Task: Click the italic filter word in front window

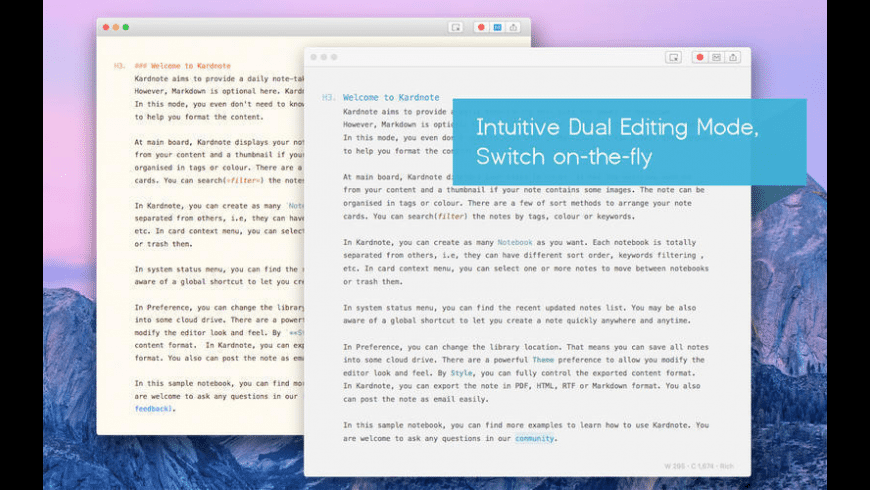Action: point(451,216)
